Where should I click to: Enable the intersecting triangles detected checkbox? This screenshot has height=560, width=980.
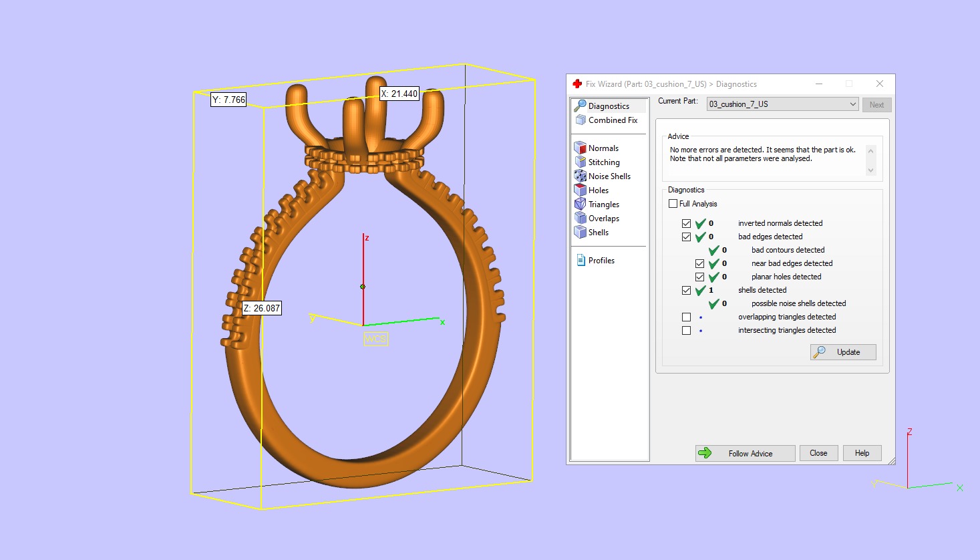pos(686,330)
